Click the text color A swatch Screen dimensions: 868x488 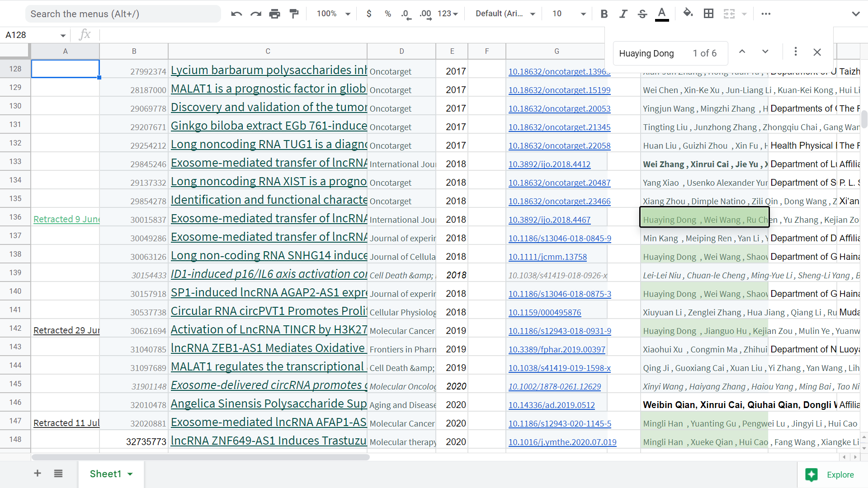[x=662, y=14]
